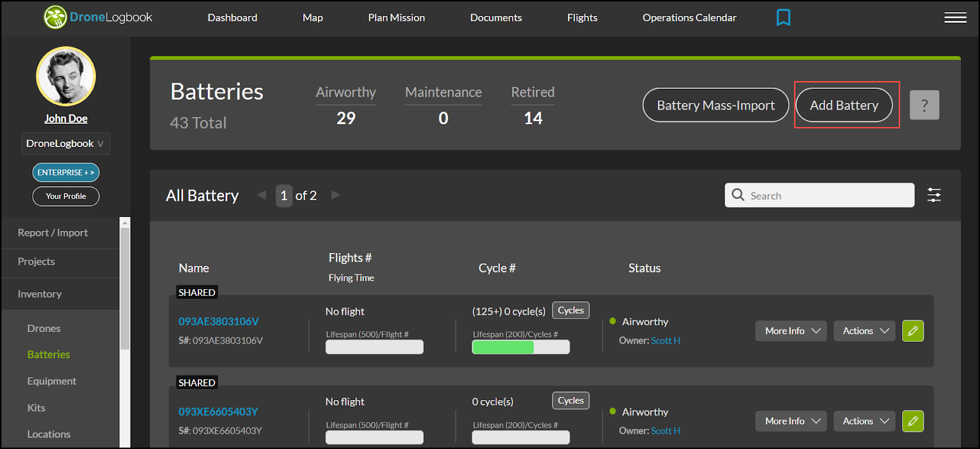This screenshot has width=980, height=449.
Task: Go to next page arrow
Action: 336,195
